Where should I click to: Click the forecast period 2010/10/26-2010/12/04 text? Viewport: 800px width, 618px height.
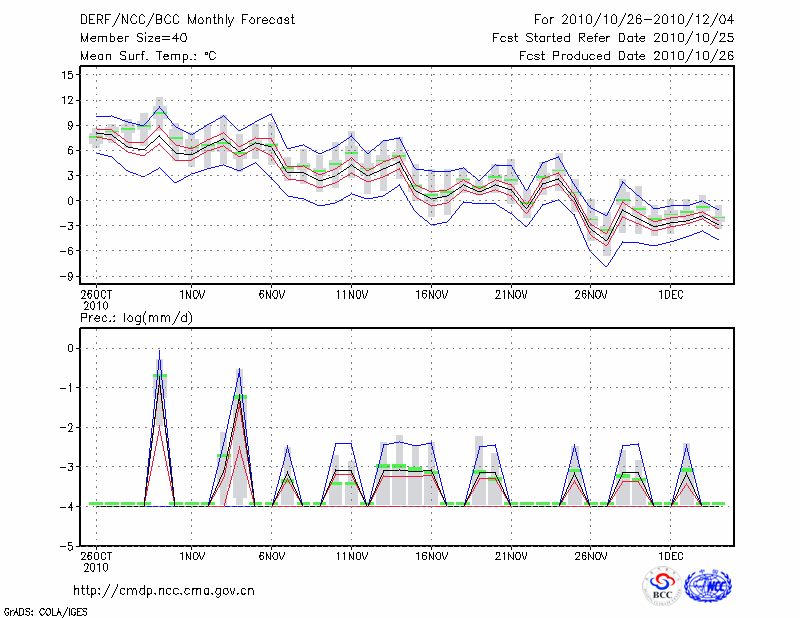click(x=634, y=19)
